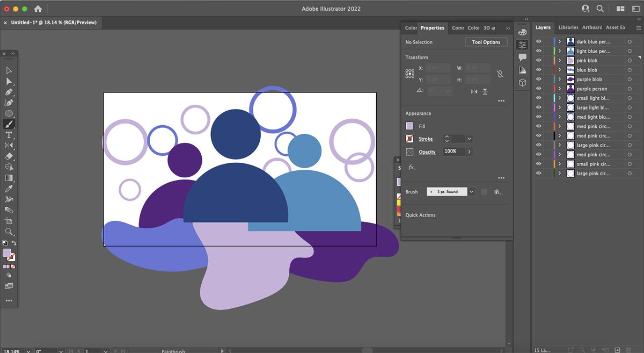
Task: Pick the Eraser tool in toolbar
Action: pos(9,156)
